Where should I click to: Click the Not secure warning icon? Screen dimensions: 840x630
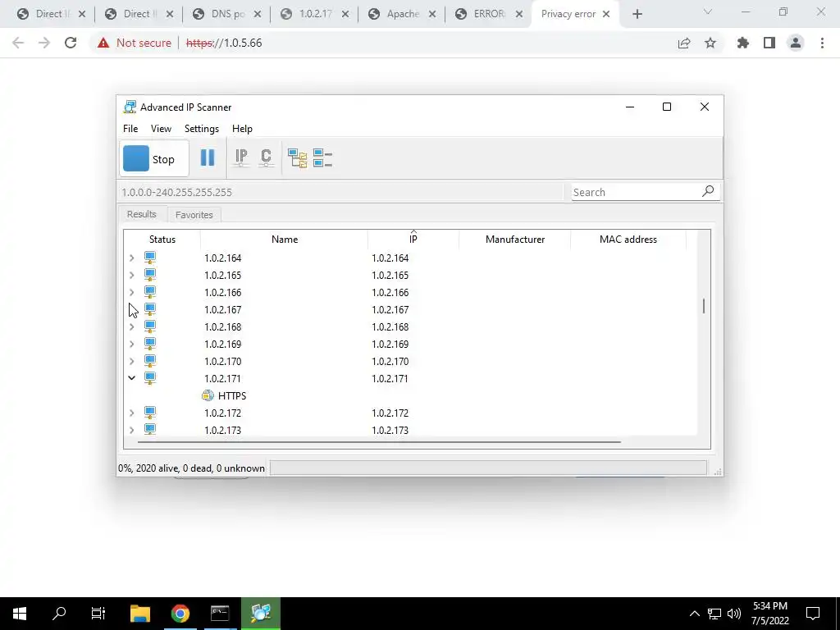(x=103, y=43)
